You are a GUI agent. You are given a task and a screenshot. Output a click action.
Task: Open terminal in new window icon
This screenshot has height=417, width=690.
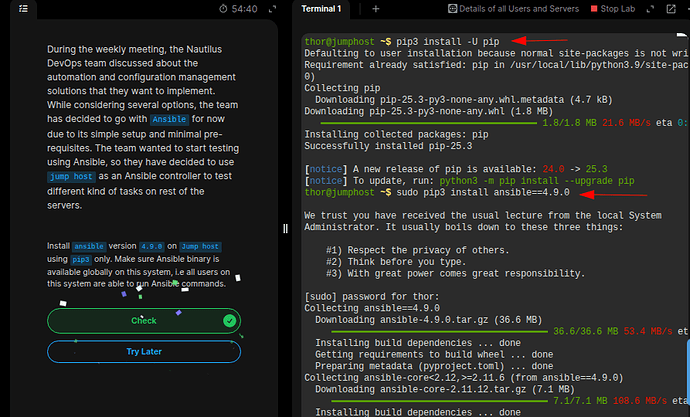click(671, 9)
